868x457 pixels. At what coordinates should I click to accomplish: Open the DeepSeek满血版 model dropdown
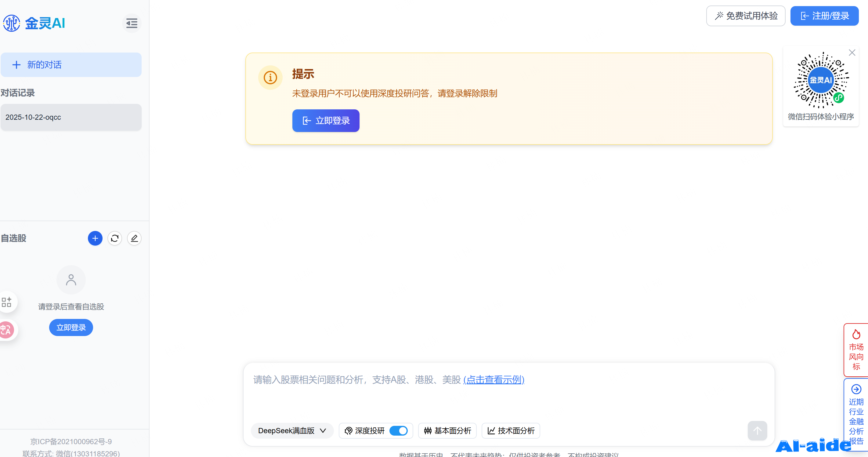[292, 431]
